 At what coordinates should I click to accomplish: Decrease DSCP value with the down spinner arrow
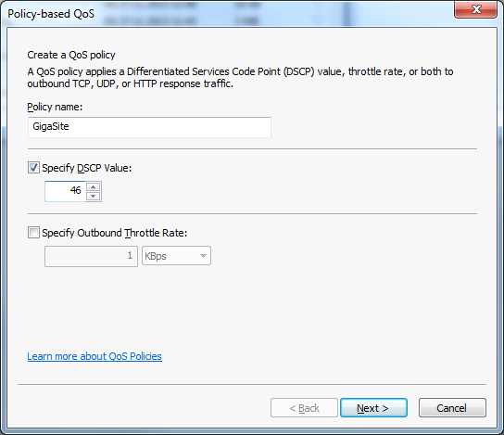click(94, 196)
